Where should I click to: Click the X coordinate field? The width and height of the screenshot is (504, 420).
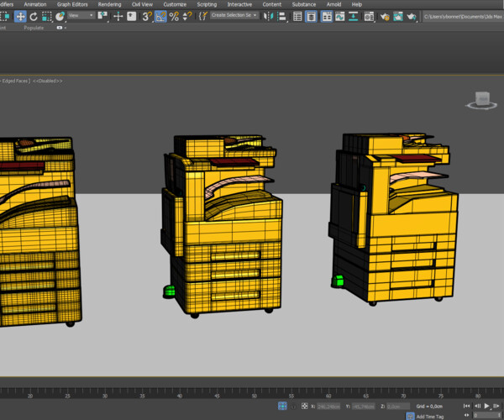click(328, 407)
